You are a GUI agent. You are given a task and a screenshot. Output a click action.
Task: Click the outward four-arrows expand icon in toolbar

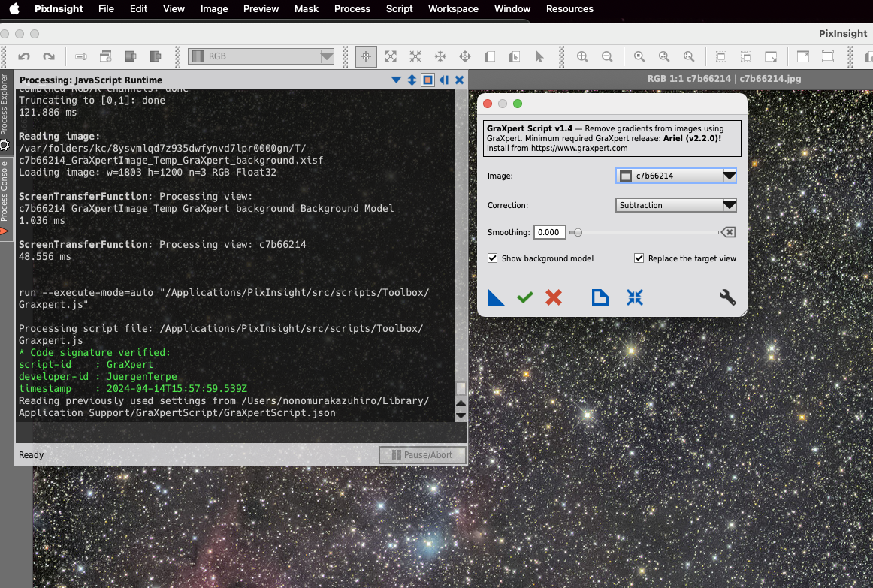pos(391,56)
